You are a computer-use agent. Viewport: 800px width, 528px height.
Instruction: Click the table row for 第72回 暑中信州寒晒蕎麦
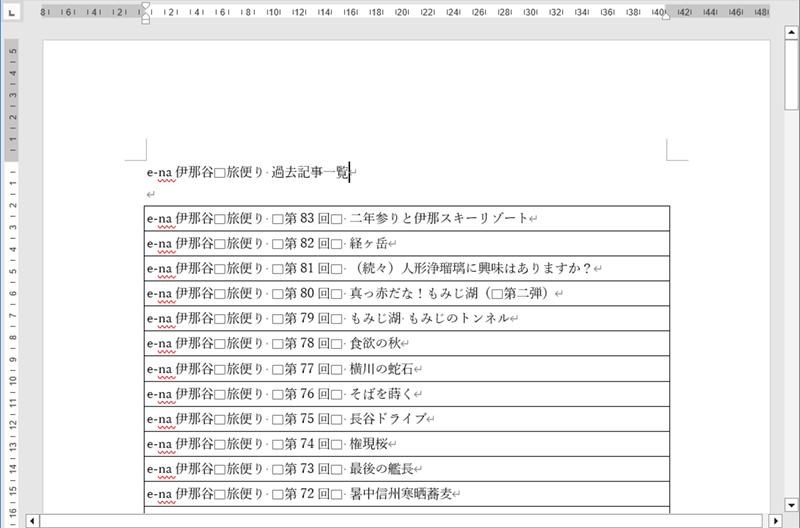click(x=400, y=494)
